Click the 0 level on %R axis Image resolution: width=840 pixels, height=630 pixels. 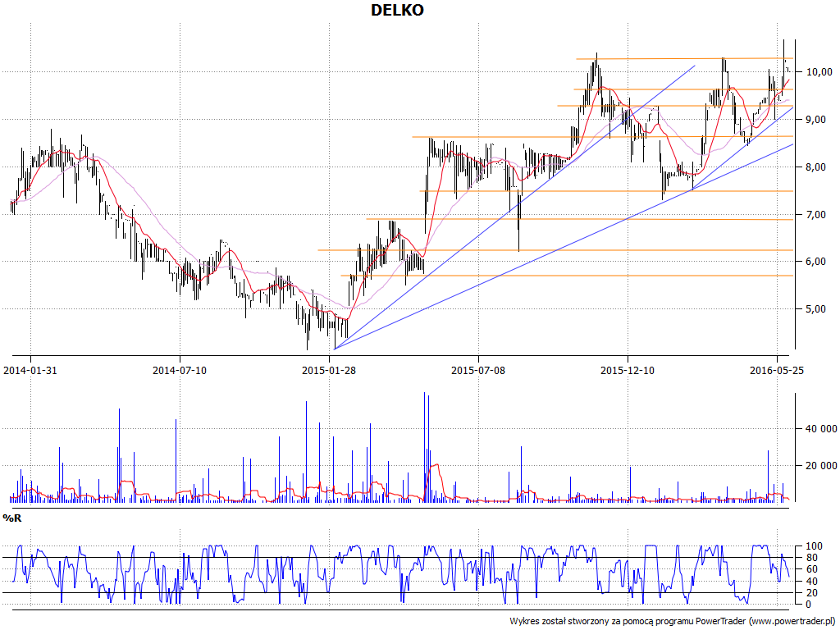(807, 605)
